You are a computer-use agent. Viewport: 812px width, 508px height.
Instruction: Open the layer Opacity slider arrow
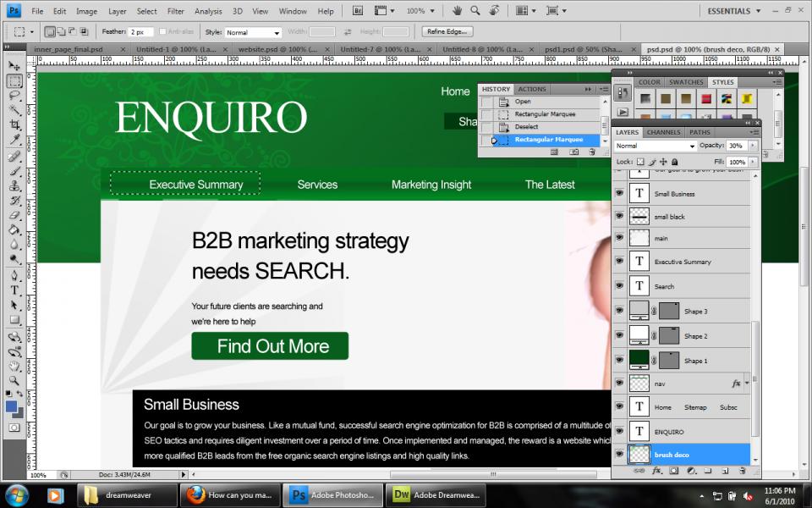[753, 146]
